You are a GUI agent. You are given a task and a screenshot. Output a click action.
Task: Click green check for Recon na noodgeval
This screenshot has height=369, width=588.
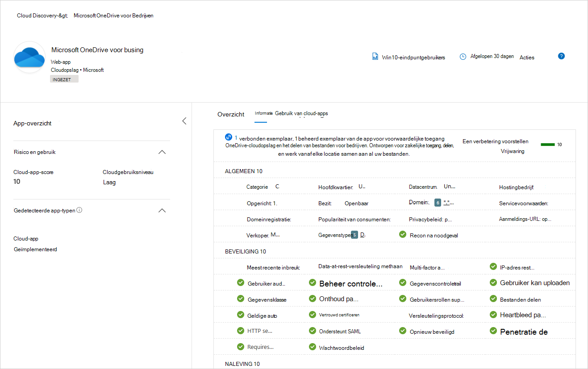pyautogui.click(x=402, y=234)
